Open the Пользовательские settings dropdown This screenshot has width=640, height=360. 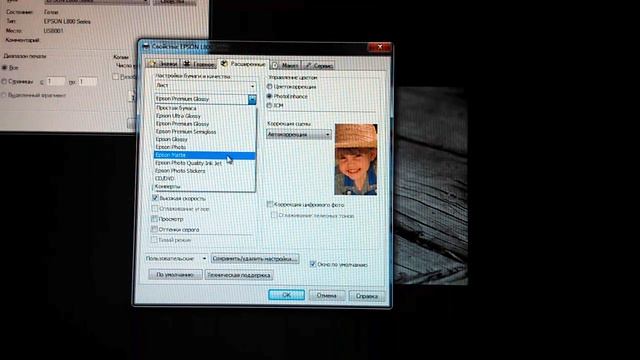click(x=176, y=258)
